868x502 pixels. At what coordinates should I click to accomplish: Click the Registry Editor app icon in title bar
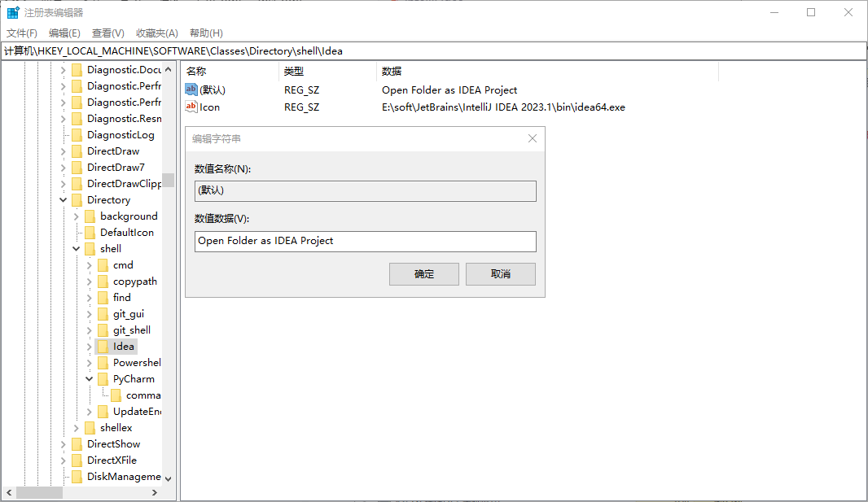(14, 12)
